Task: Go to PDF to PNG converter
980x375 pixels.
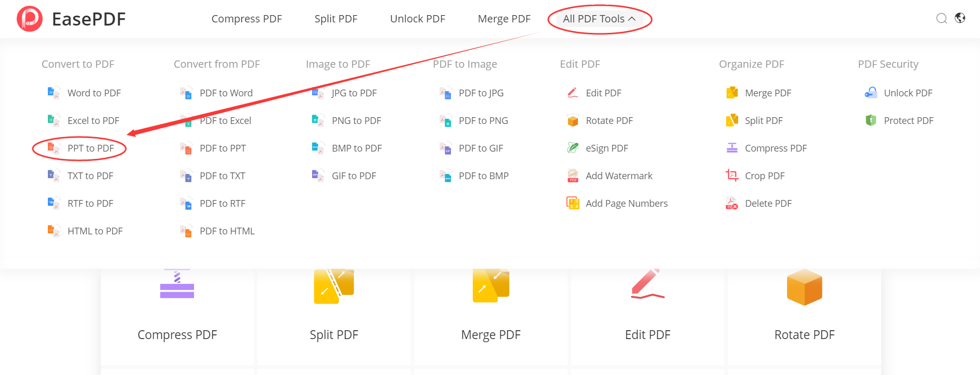Action: tap(483, 121)
